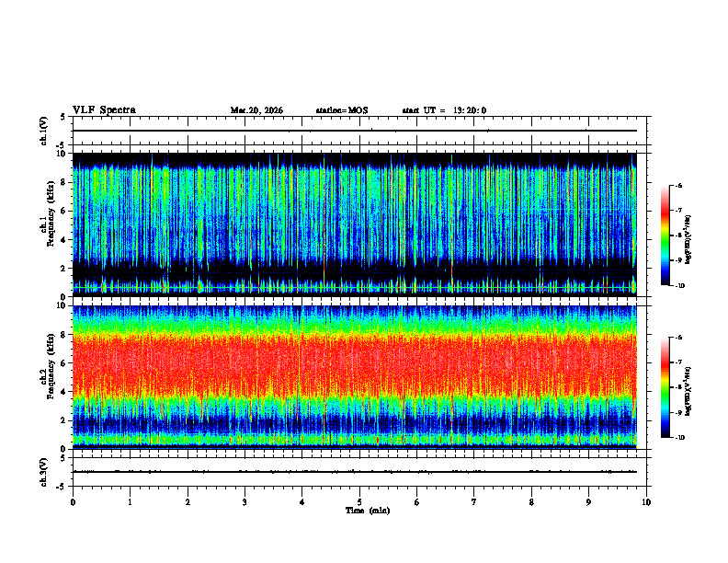Click the "5" volt tick on ch.1(V) axis
728x563 pixels.
[63, 118]
